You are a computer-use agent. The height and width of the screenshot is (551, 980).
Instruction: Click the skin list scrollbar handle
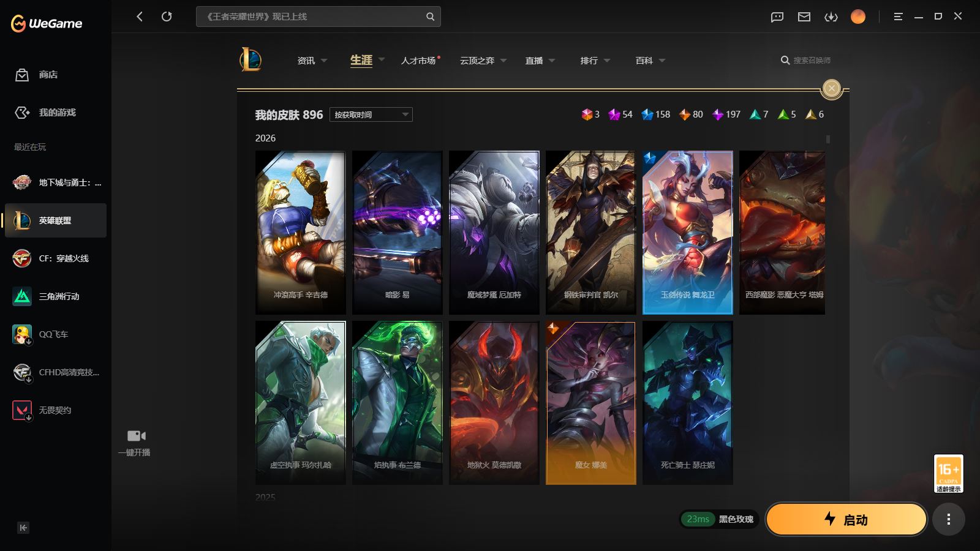pos(828,139)
